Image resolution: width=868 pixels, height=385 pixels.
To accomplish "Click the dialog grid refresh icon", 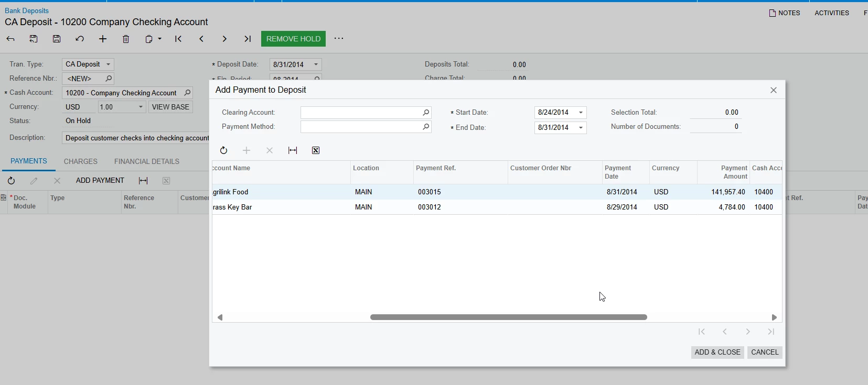I will click(x=223, y=151).
